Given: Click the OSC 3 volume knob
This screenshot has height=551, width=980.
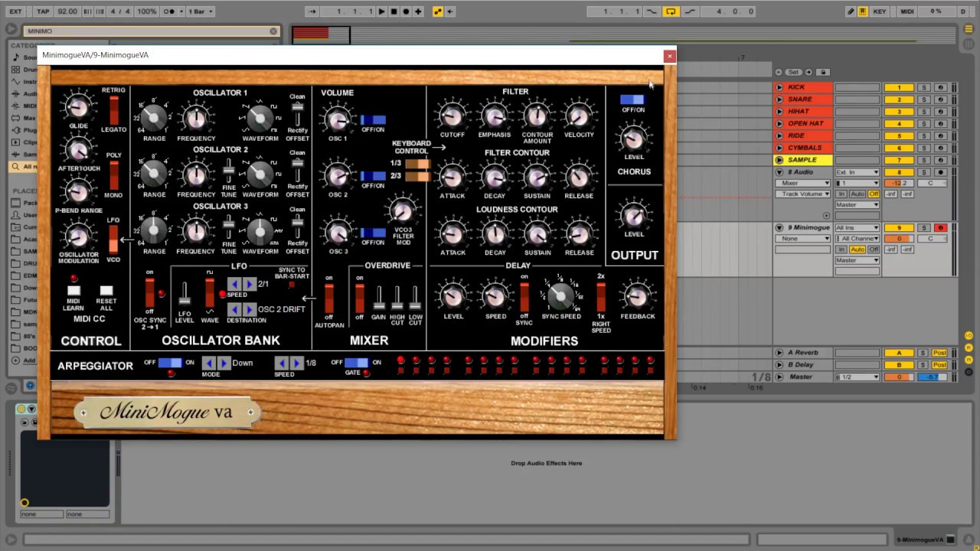Looking at the screenshot, I should pos(338,232).
